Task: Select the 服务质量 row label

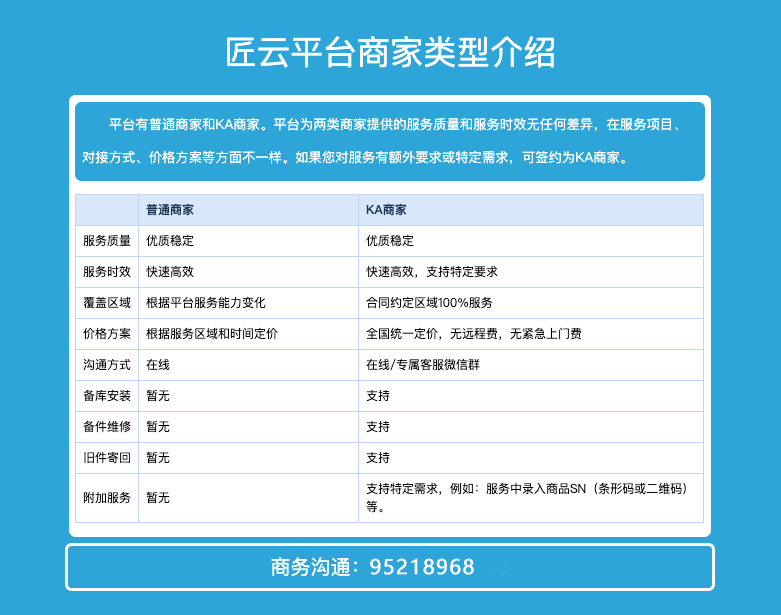Action: point(107,241)
